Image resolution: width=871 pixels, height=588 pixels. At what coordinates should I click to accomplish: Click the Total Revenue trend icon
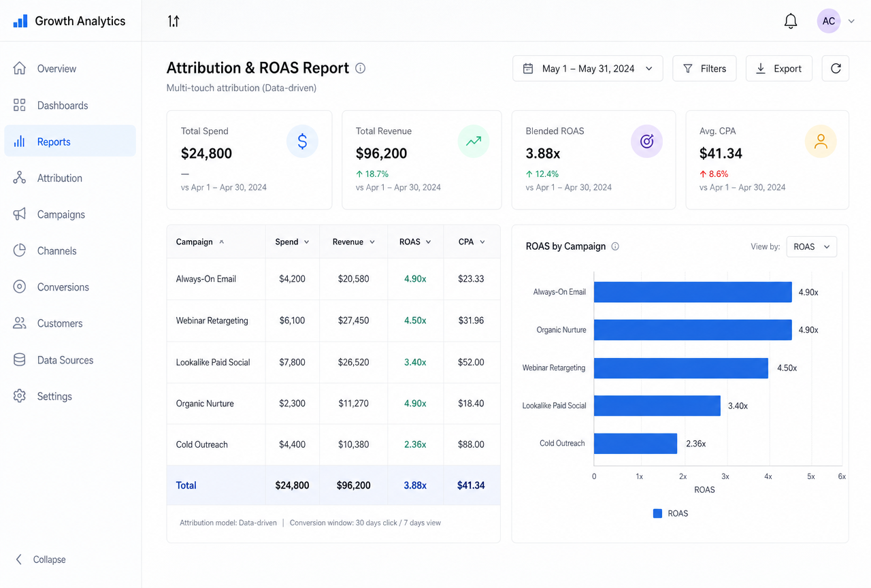(474, 142)
